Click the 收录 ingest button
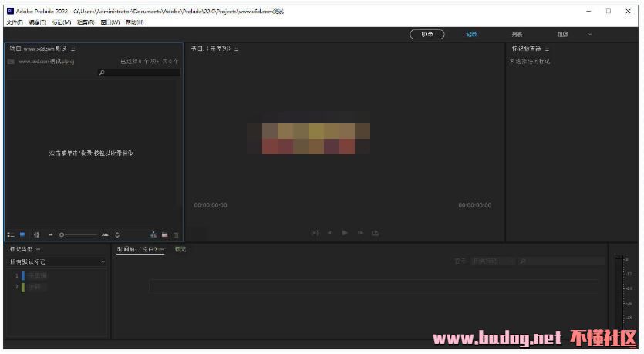This screenshot has width=644, height=354. click(427, 34)
